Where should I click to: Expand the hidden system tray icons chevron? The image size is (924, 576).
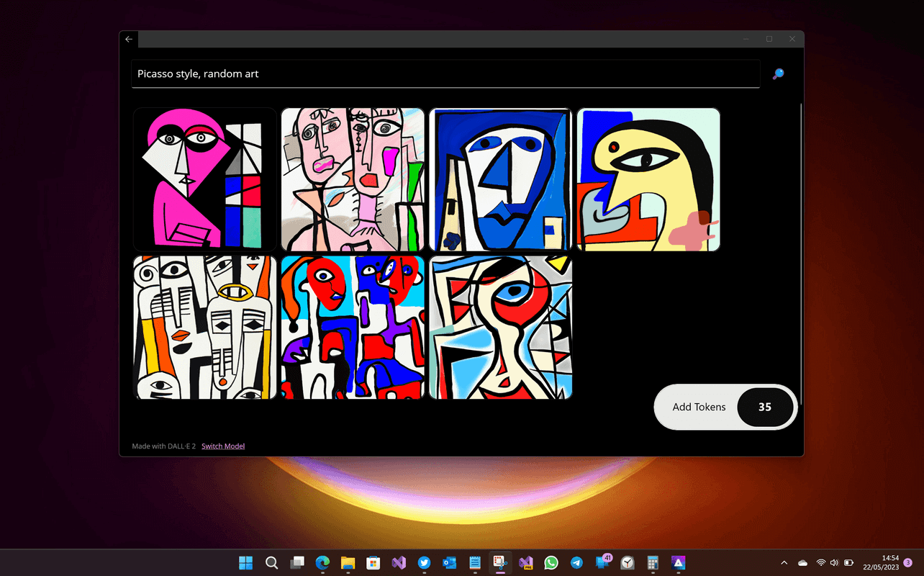pos(784,562)
